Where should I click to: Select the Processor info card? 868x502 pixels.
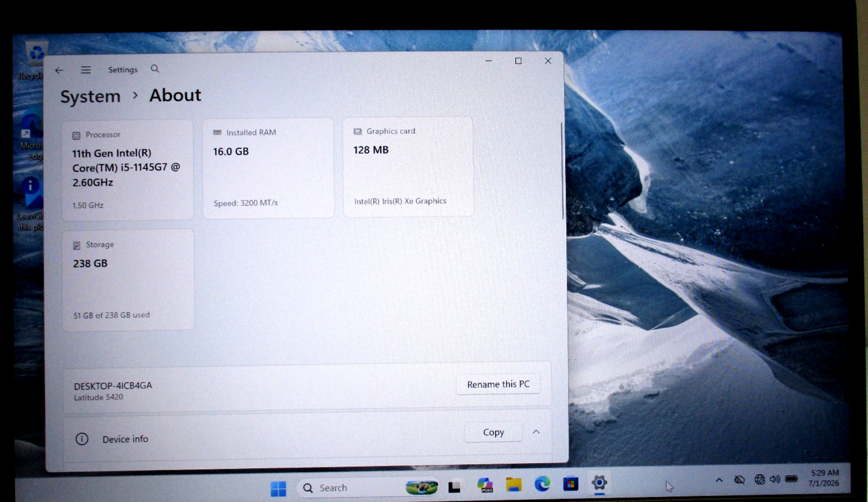click(128, 169)
